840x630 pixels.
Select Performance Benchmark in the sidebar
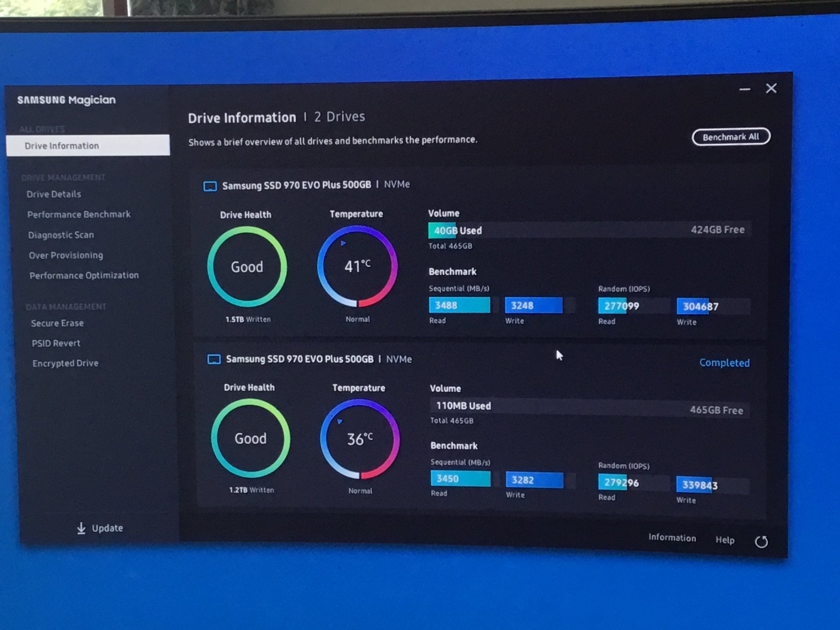[79, 215]
